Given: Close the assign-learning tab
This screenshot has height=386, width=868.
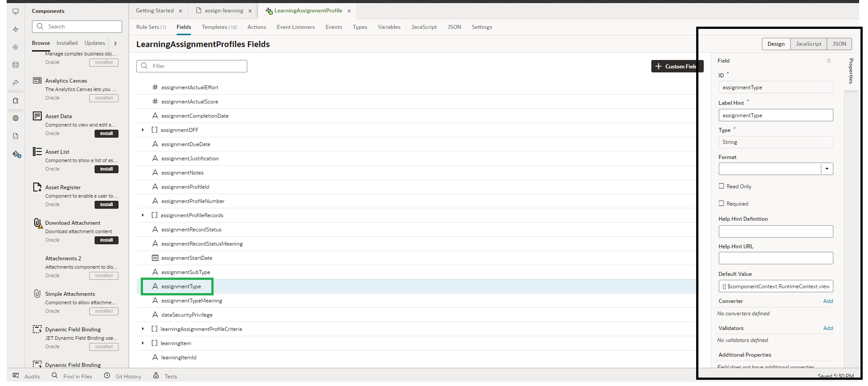Looking at the screenshot, I should pos(250,11).
